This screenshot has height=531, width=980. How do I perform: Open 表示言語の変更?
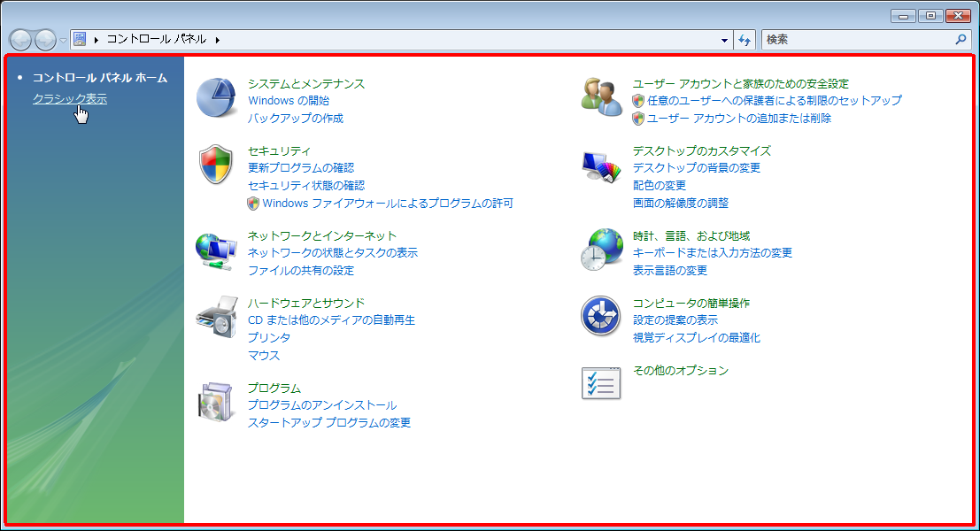[670, 271]
